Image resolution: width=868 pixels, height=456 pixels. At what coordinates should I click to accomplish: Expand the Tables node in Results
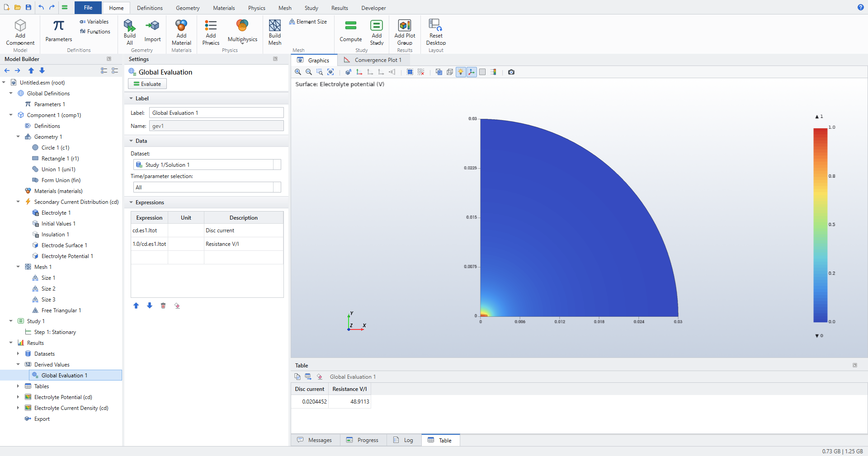[18, 386]
